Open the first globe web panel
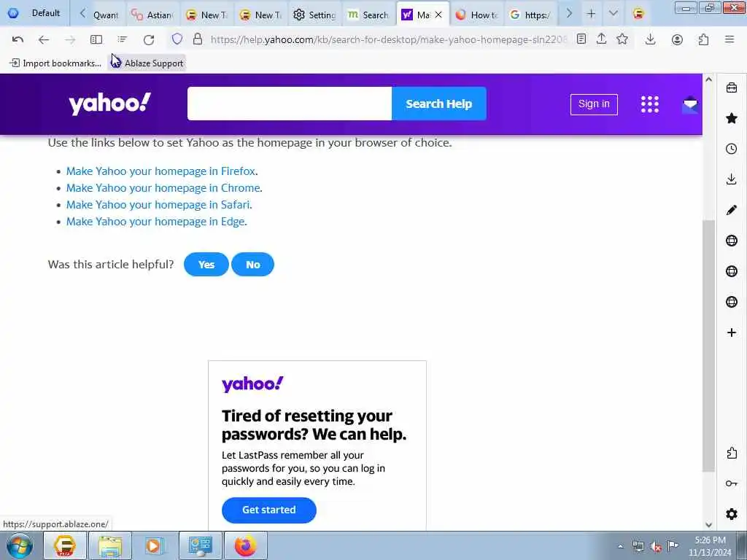Viewport: 747px width, 560px height. (x=732, y=241)
